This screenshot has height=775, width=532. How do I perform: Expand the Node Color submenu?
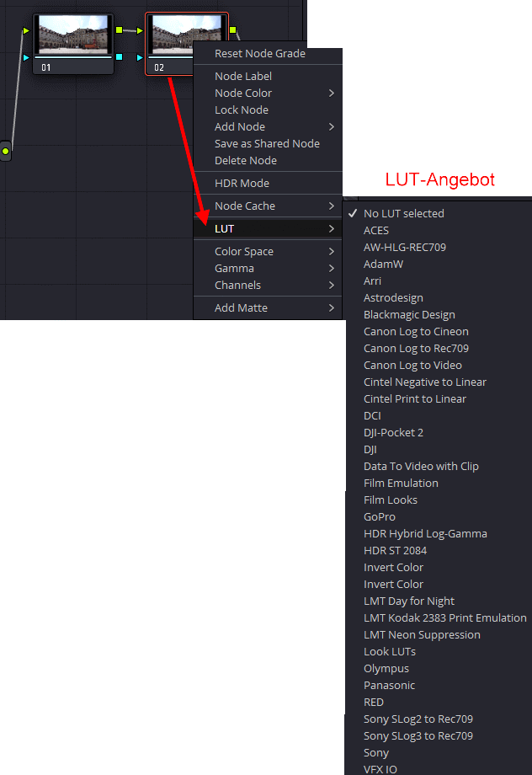click(268, 93)
